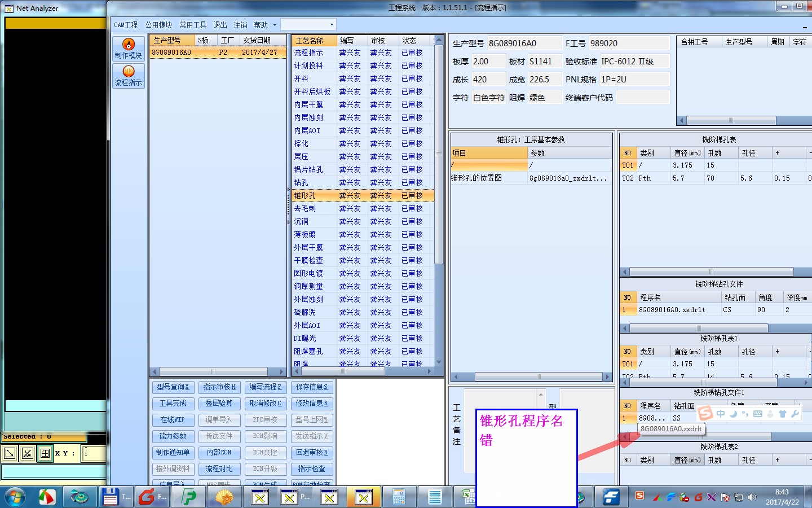This screenshot has height=508, width=812.
Task: Sort by the 工艺名称 column header
Action: (x=314, y=41)
